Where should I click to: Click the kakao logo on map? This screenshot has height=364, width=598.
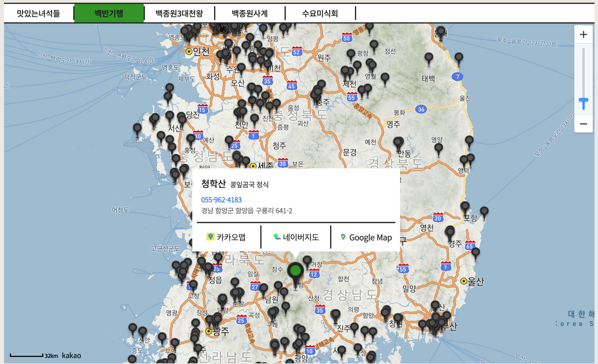click(x=71, y=355)
